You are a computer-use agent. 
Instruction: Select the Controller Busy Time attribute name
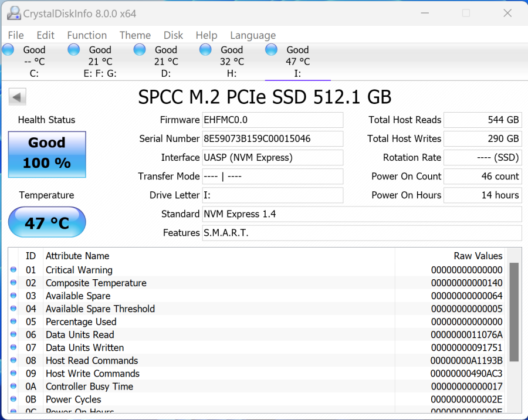[x=90, y=387]
